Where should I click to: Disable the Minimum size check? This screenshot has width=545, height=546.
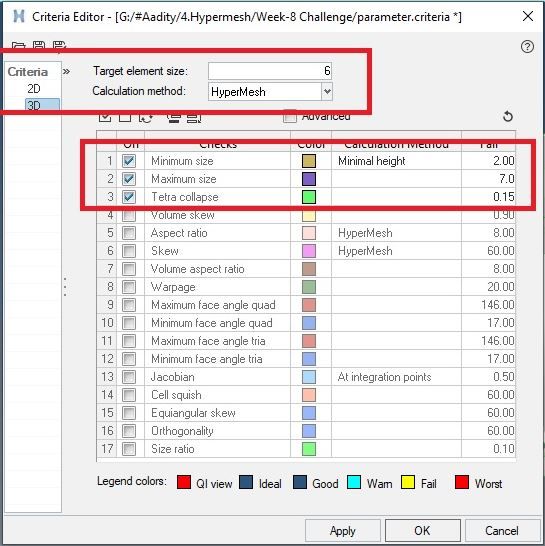tap(129, 161)
